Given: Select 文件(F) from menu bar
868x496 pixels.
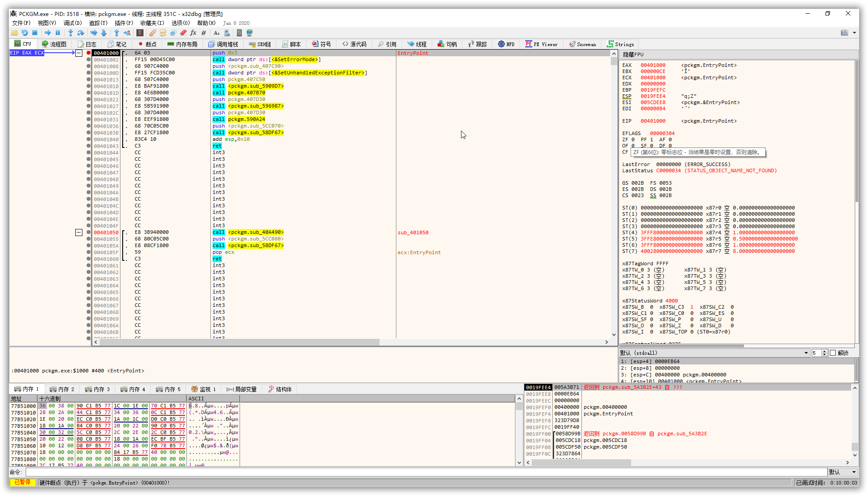Looking at the screenshot, I should [21, 23].
